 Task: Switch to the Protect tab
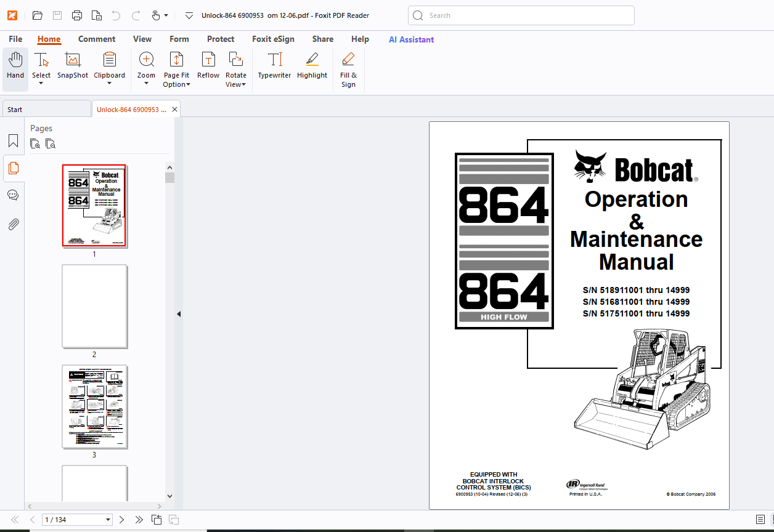point(221,39)
